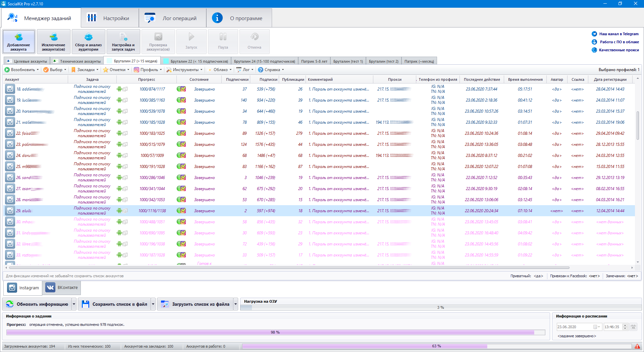The height and width of the screenshot is (352, 644).
Task: Select the Патрик 5-8 лет tab
Action: coord(314,61)
